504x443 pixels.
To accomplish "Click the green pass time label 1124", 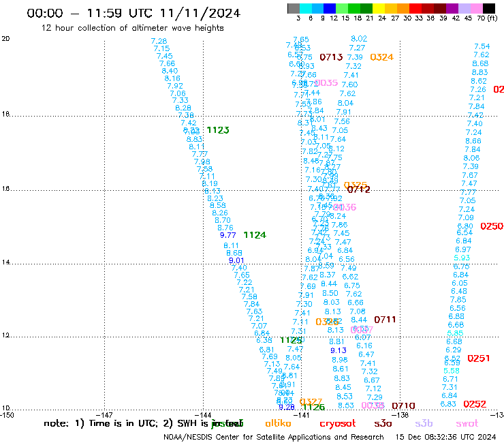I will point(255,235).
